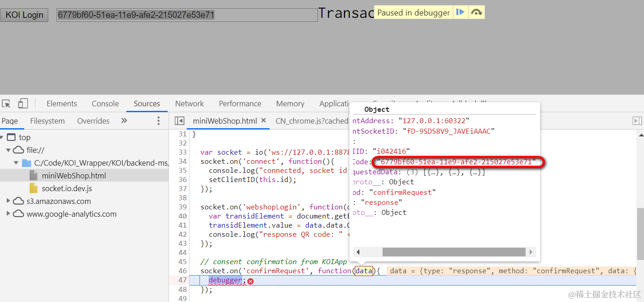
Task: Click the debugger statement on line 47
Action: [225, 280]
